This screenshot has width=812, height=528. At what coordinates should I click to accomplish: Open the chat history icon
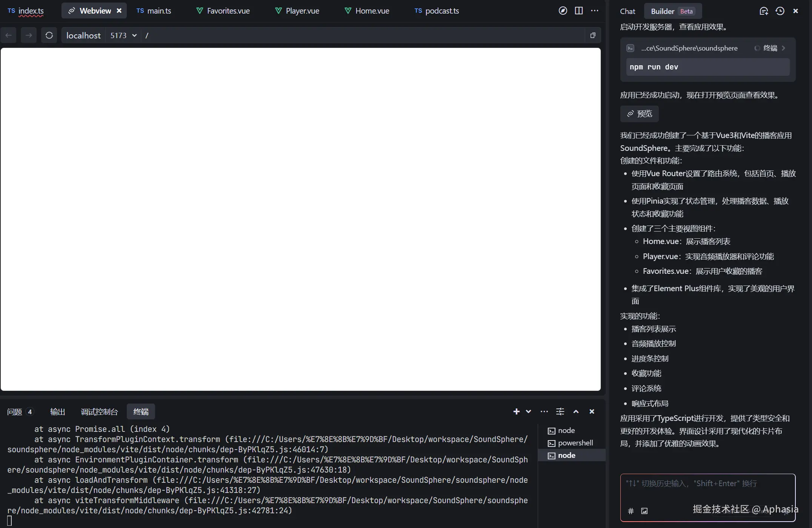(x=780, y=11)
